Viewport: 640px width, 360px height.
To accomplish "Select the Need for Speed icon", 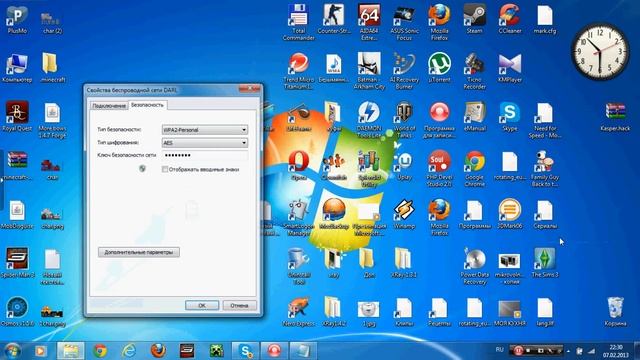I will [545, 120].
